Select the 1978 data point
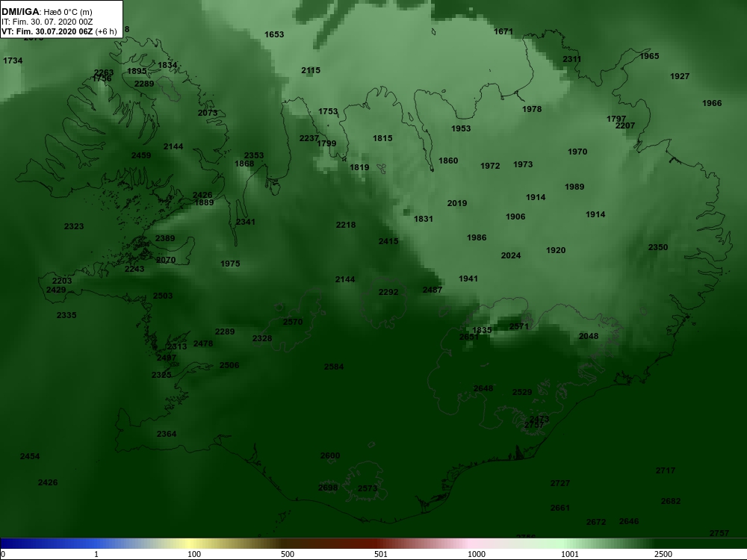747x560 pixels. (532, 109)
